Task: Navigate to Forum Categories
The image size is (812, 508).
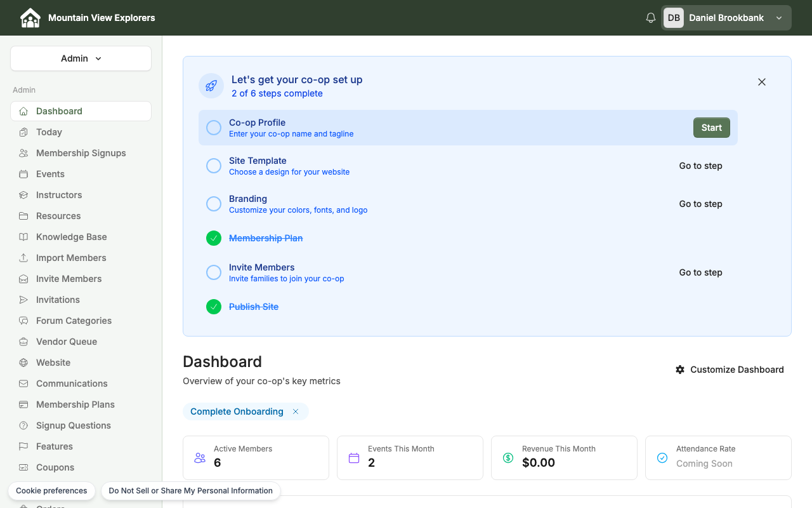Action: [81, 321]
